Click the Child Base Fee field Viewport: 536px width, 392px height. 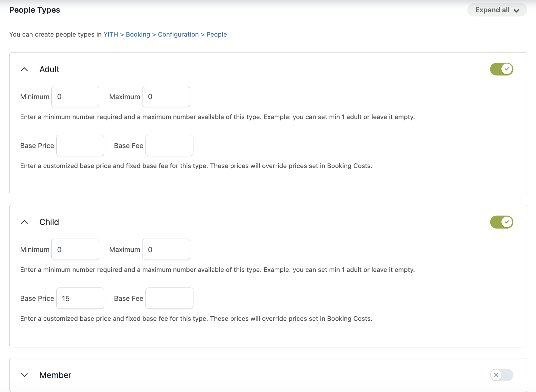tap(169, 298)
